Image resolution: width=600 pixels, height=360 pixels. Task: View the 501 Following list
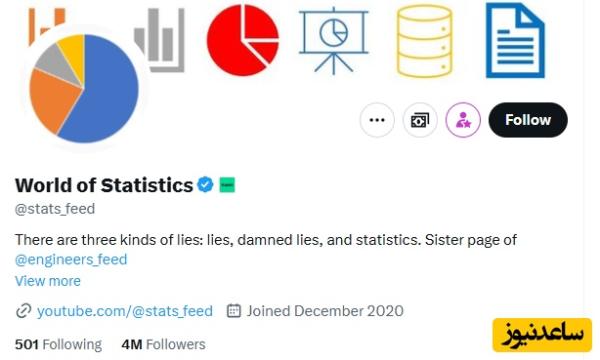[59, 344]
